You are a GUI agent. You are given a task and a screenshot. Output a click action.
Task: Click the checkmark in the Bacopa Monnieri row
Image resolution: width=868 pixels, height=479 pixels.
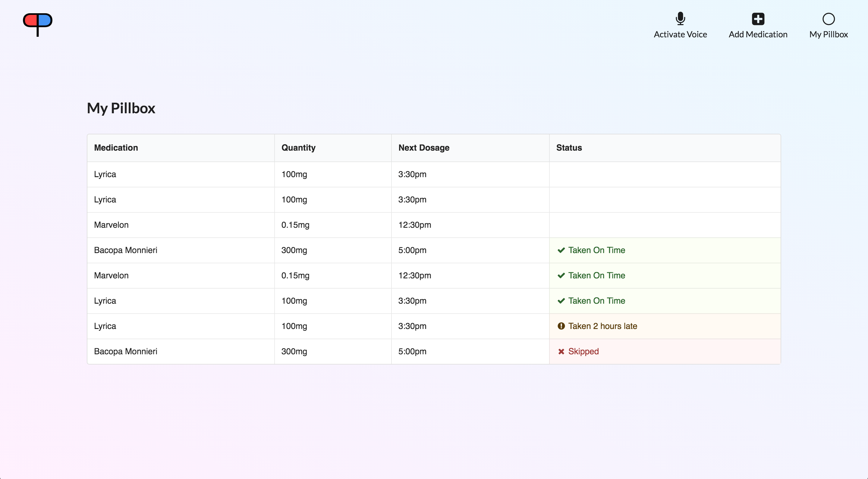pyautogui.click(x=561, y=250)
